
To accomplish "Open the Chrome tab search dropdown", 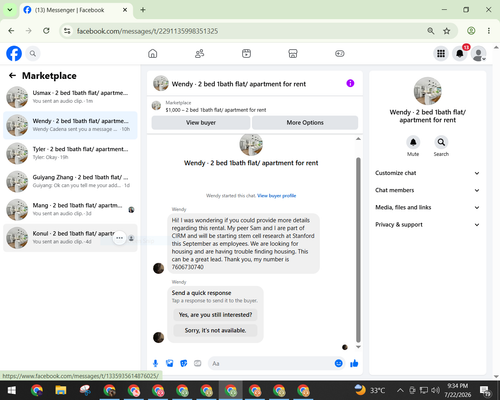I will [10, 10].
